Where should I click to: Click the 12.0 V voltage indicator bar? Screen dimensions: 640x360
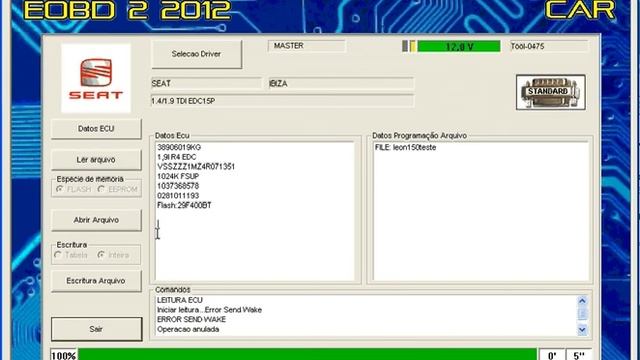459,47
